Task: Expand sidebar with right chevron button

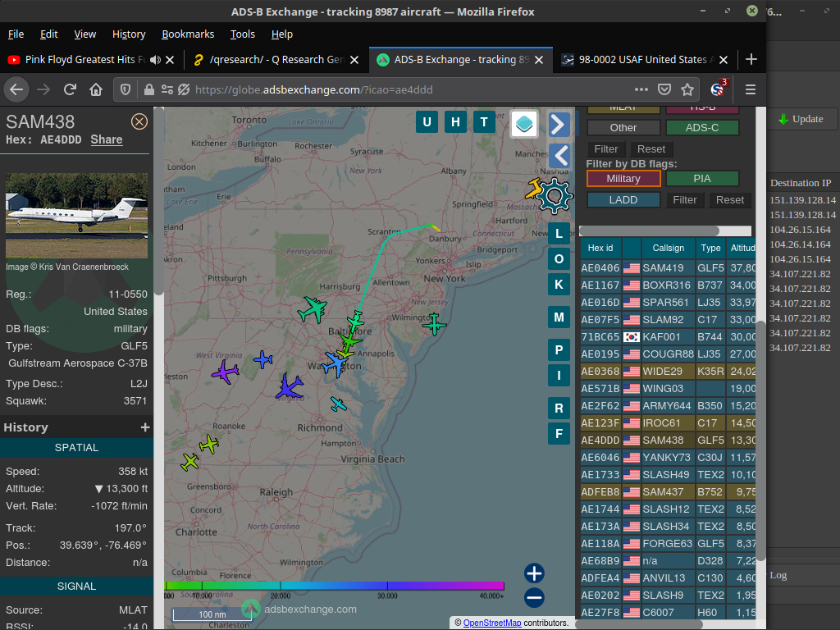Action: click(x=558, y=125)
